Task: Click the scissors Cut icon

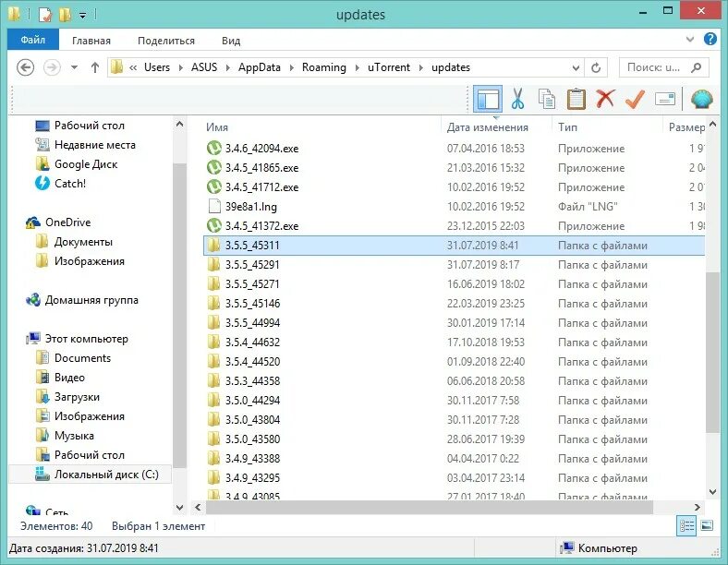Action: point(517,99)
